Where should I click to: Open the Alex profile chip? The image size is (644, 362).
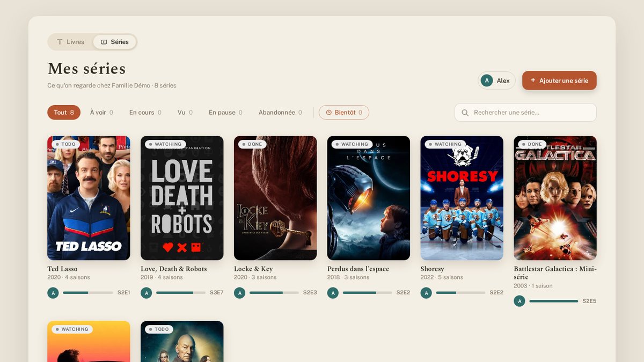tap(496, 80)
